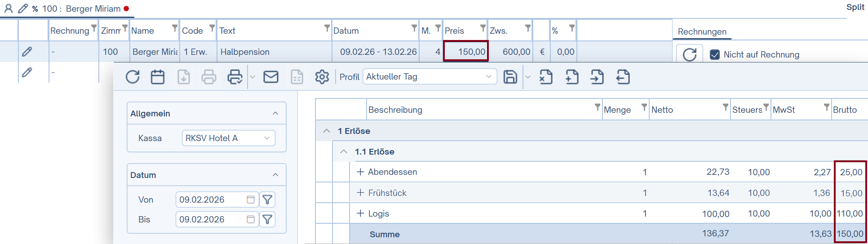Image resolution: width=868 pixels, height=244 pixels.
Task: Expand the Abendessen row
Action: tap(360, 172)
